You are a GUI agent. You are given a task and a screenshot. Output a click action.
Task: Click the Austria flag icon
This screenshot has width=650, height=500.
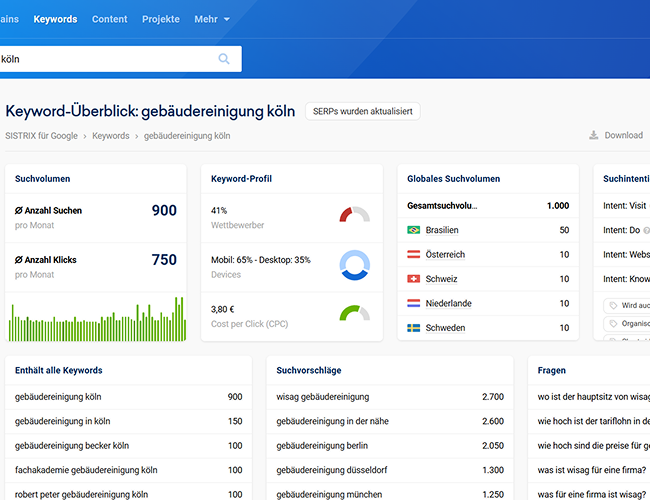tap(414, 255)
